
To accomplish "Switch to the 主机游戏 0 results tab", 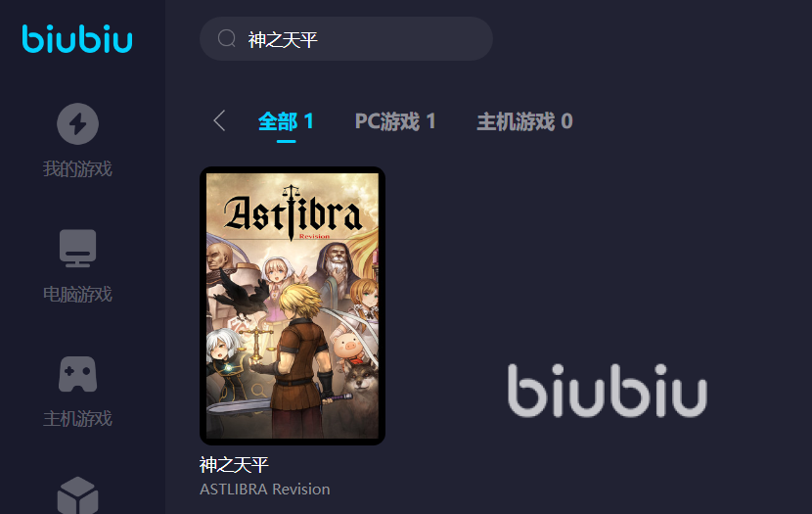I will (x=524, y=121).
